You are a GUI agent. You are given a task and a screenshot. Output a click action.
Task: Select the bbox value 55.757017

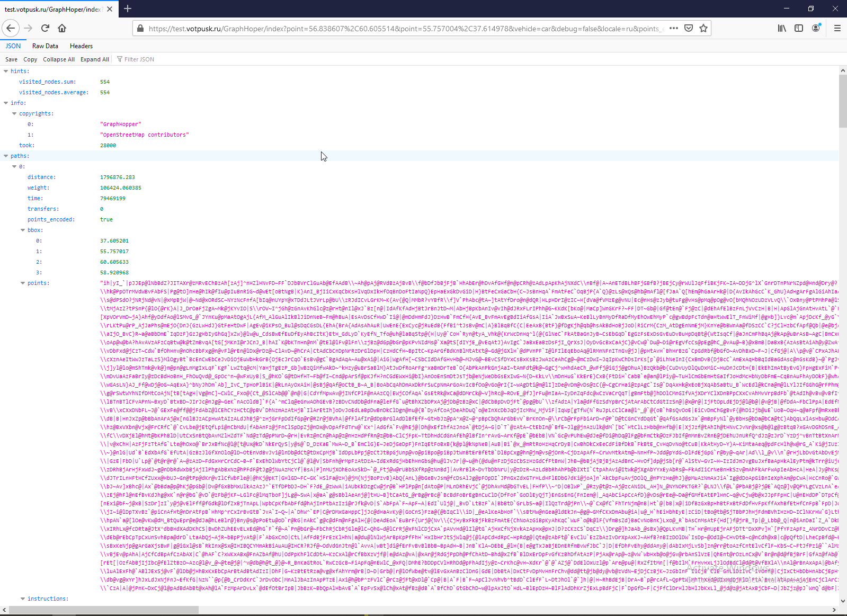(x=114, y=251)
